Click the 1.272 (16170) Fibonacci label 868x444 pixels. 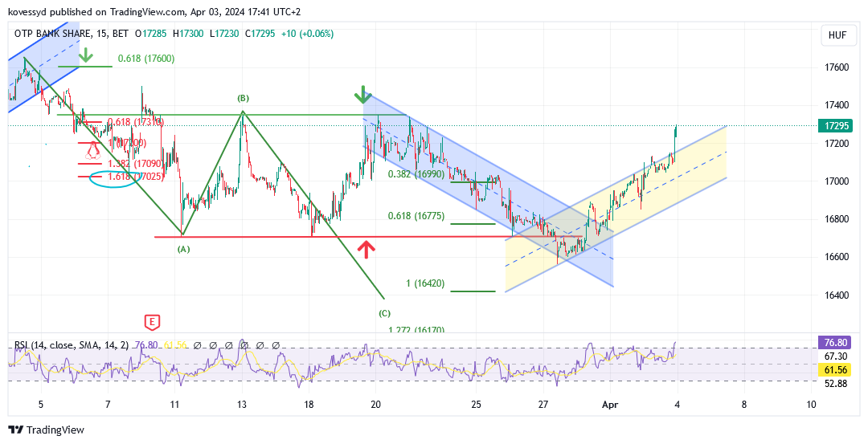(x=416, y=329)
